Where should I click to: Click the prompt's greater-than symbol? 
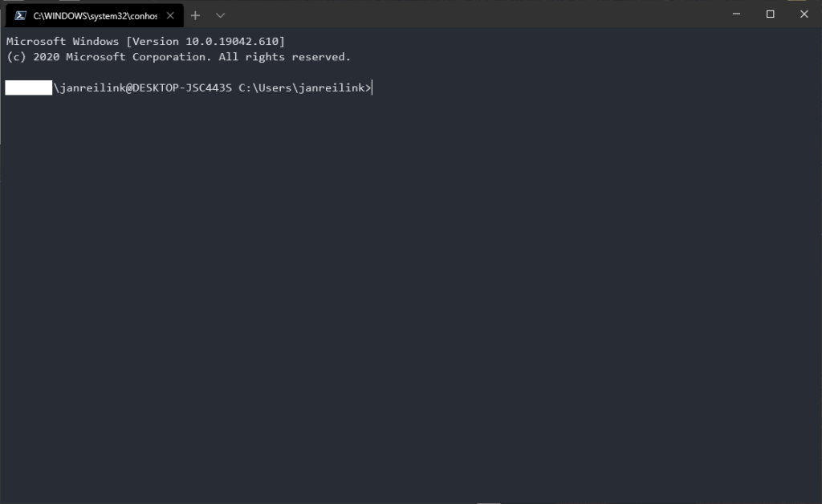pos(367,87)
